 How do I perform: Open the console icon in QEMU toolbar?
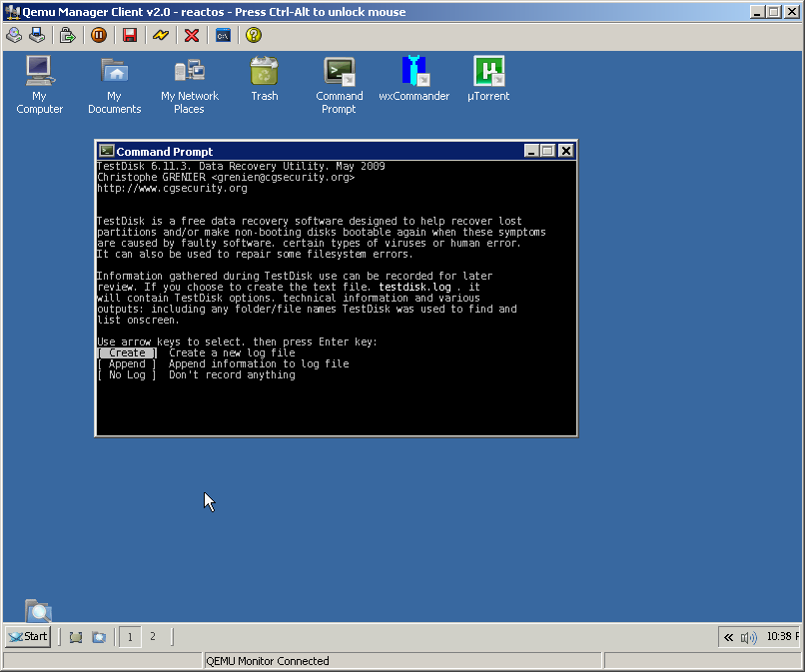pyautogui.click(x=223, y=35)
